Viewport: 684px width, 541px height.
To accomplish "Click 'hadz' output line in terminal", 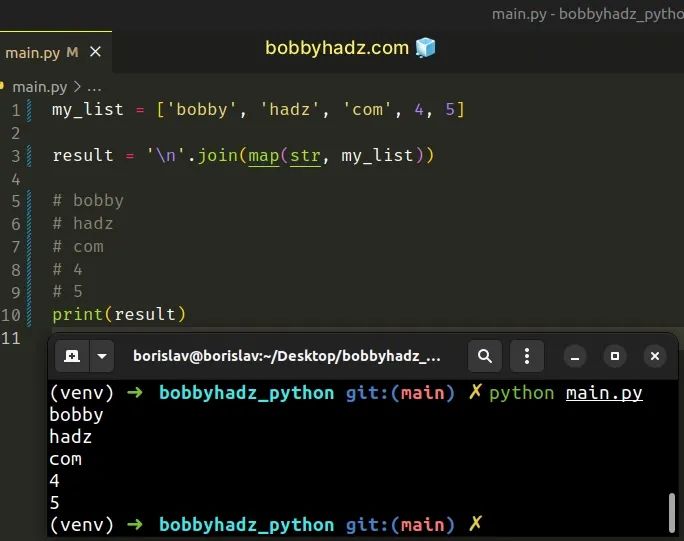I will pos(71,437).
